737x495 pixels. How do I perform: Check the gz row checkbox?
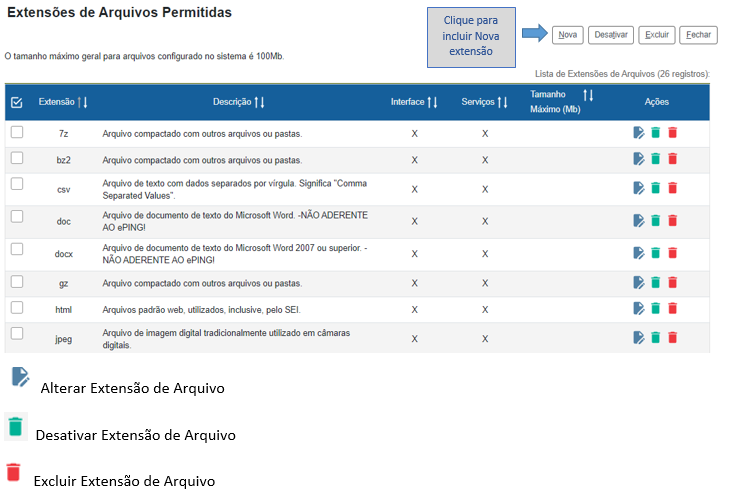[x=17, y=282]
